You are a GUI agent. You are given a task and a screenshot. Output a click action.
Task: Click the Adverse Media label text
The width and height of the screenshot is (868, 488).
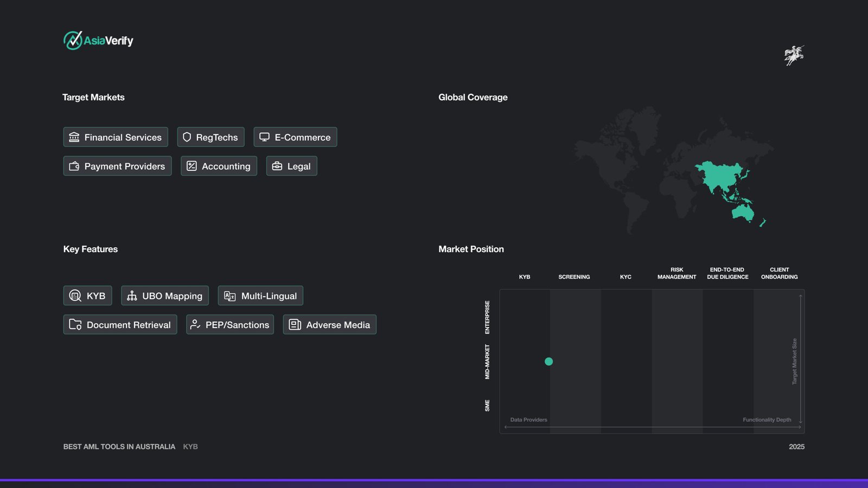coord(338,325)
